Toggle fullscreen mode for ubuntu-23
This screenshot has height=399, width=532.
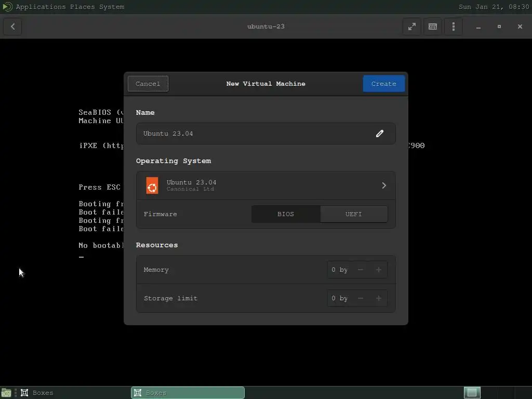pyautogui.click(x=412, y=26)
